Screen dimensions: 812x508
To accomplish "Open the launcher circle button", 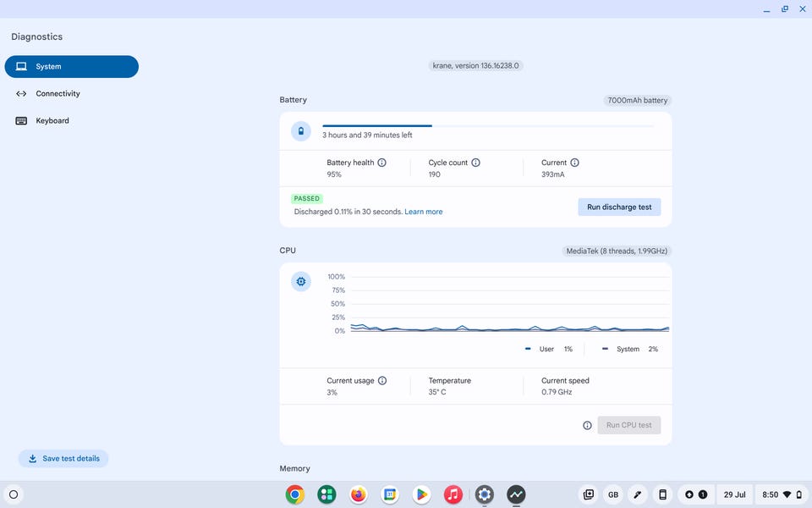I will 14,494.
